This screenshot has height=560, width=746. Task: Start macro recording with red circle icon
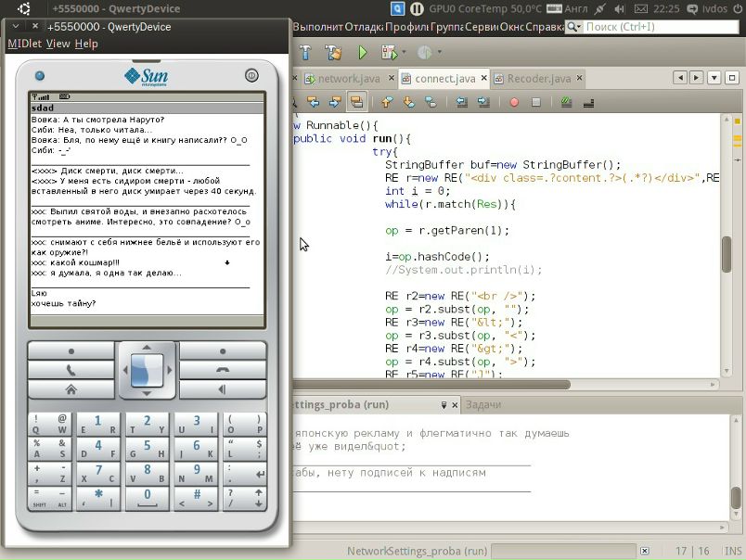tap(513, 102)
